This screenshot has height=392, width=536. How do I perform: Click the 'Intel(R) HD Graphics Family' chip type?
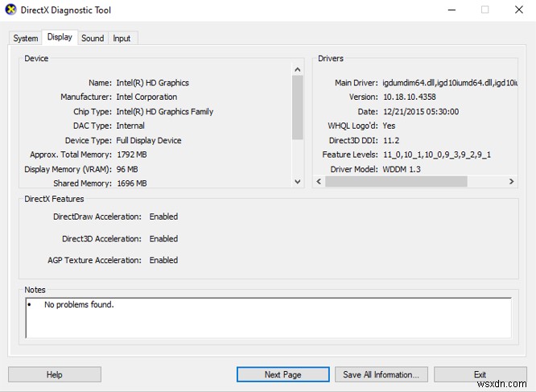pyautogui.click(x=165, y=111)
